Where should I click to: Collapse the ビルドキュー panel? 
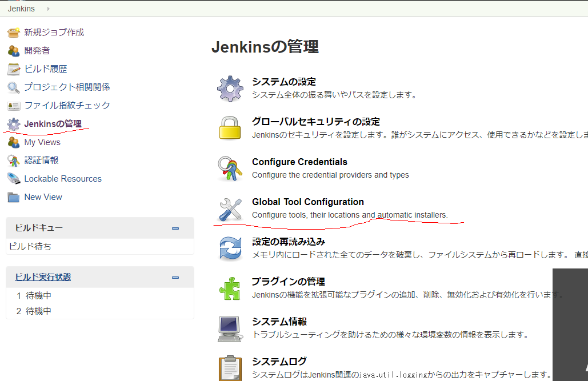pos(175,228)
